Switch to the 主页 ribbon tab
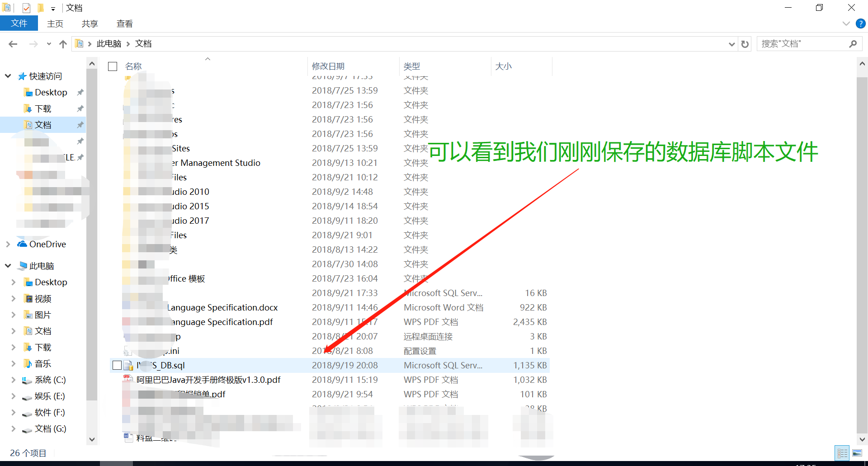Viewport: 868px width, 466px height. 55,24
